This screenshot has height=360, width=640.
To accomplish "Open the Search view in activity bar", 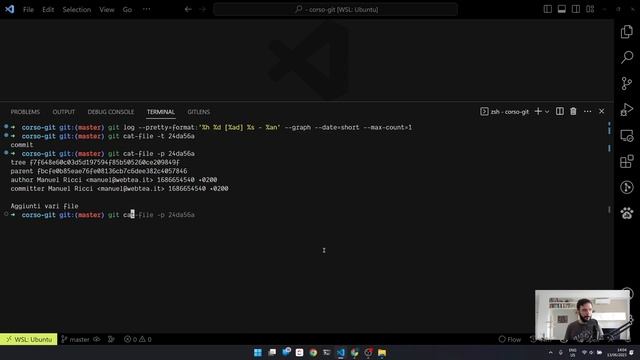I will [x=627, y=58].
